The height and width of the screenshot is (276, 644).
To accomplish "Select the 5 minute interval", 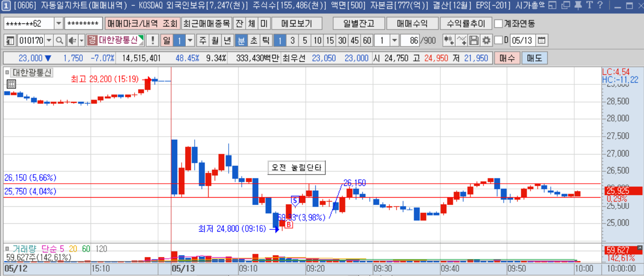I will (305, 41).
